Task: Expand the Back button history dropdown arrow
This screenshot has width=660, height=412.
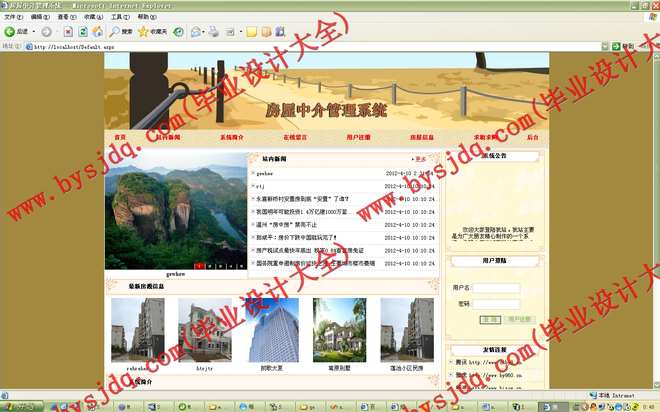Action: [34, 32]
